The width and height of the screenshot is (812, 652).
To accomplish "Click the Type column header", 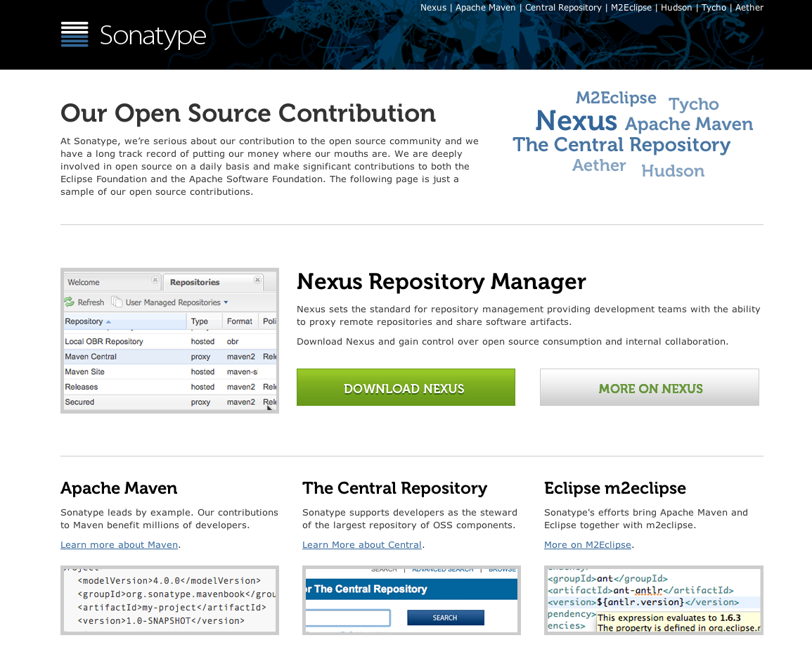I will [x=205, y=321].
